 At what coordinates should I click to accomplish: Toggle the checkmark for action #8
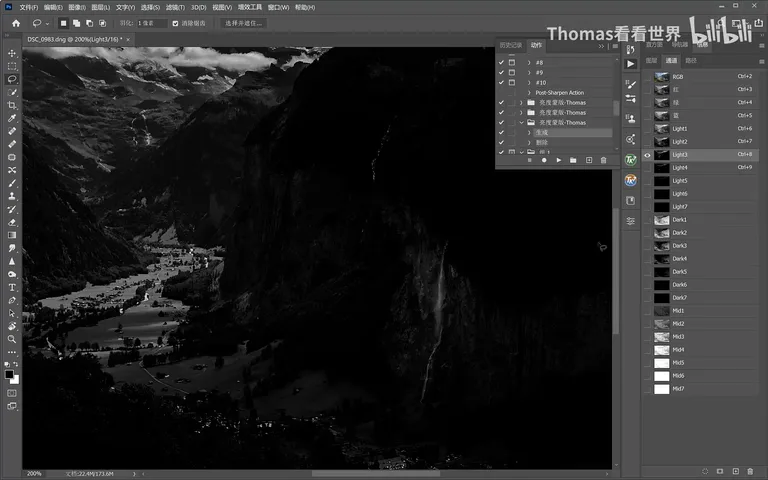point(501,62)
